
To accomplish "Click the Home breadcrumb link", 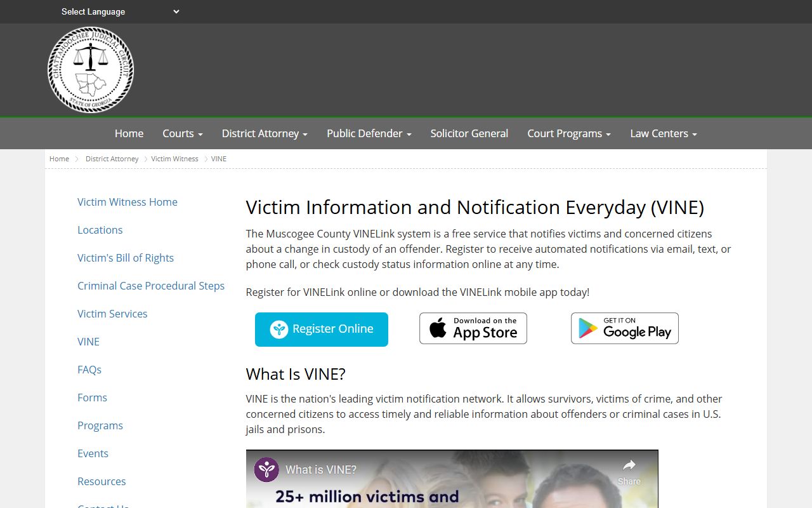I will [x=59, y=159].
